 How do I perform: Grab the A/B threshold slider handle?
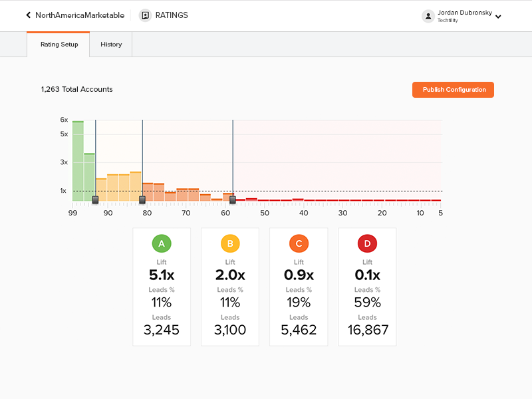tap(95, 199)
